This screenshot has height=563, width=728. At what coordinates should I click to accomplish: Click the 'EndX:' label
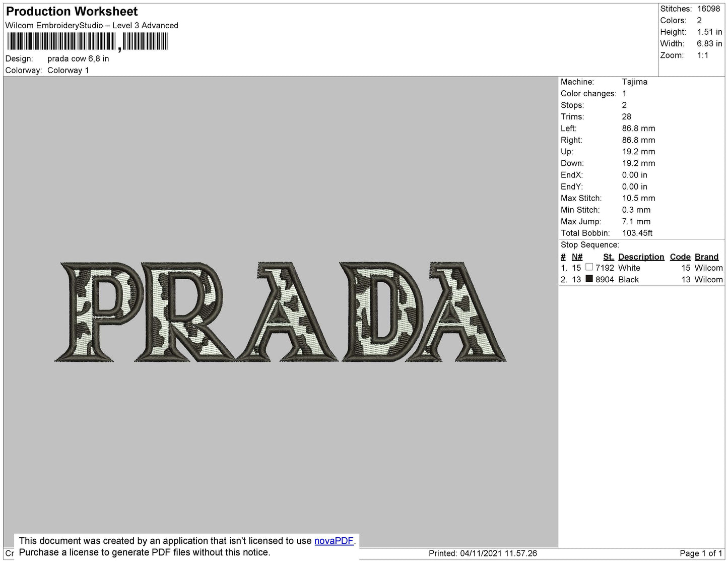pyautogui.click(x=572, y=175)
